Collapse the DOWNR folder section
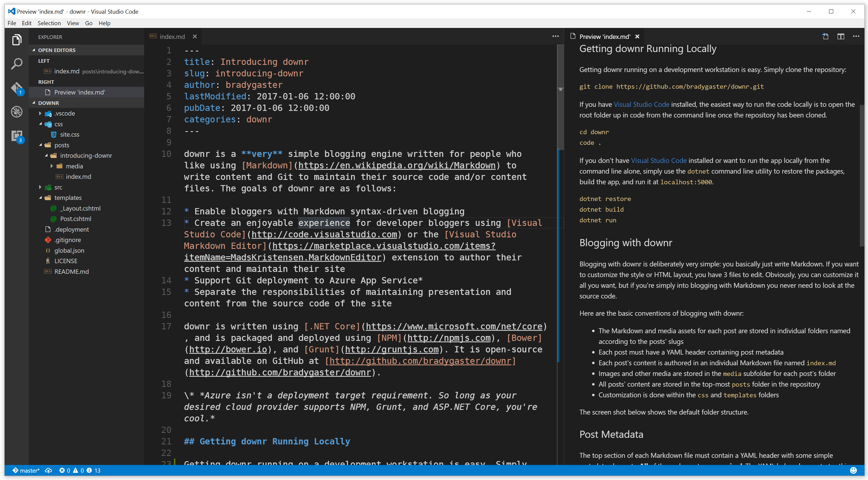Viewport: 868px width, 480px height. click(x=87, y=103)
